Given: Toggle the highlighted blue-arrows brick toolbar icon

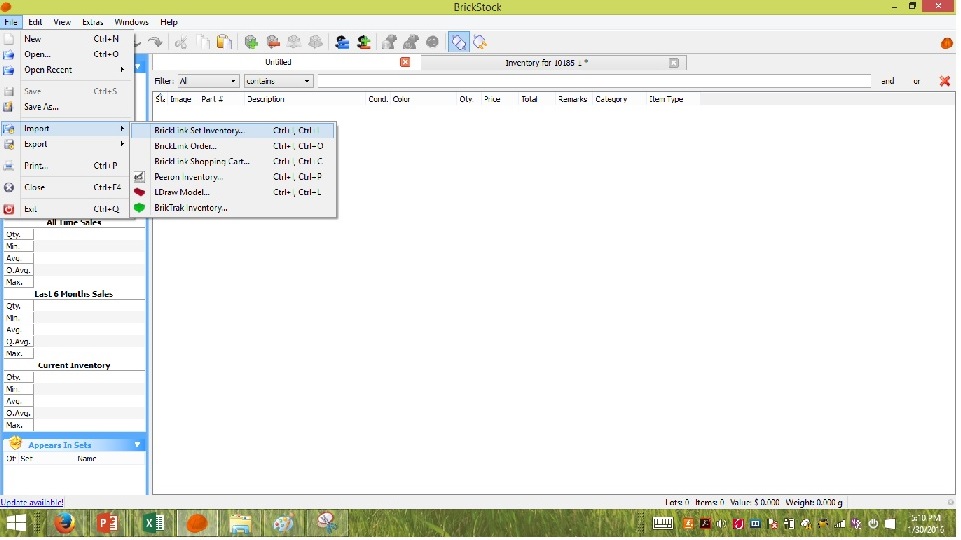Looking at the screenshot, I should (x=458, y=42).
